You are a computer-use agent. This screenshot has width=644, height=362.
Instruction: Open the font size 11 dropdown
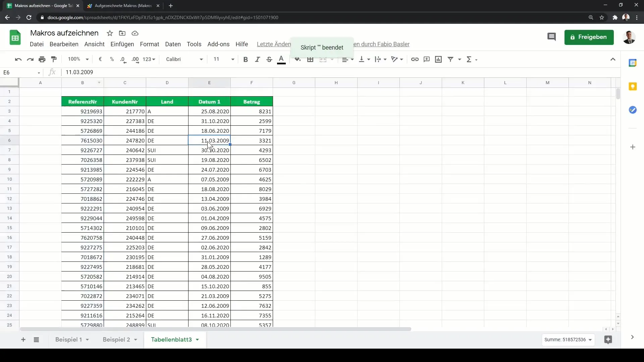[224, 59]
